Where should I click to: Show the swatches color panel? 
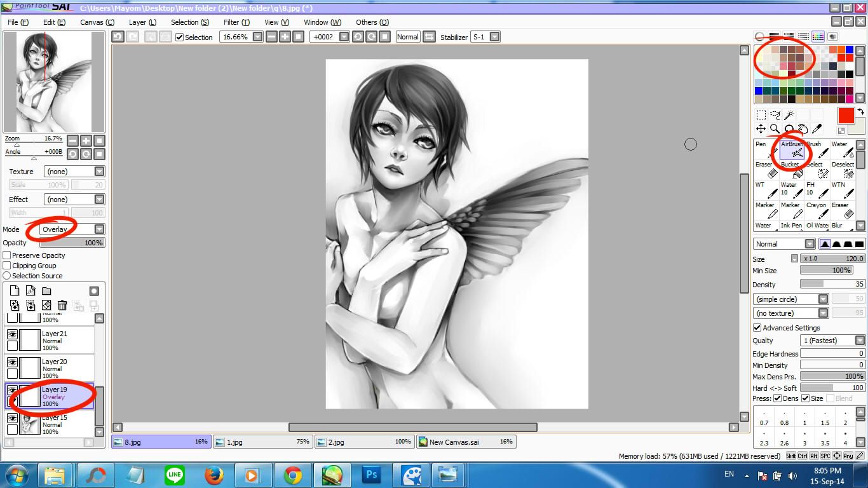tap(818, 37)
